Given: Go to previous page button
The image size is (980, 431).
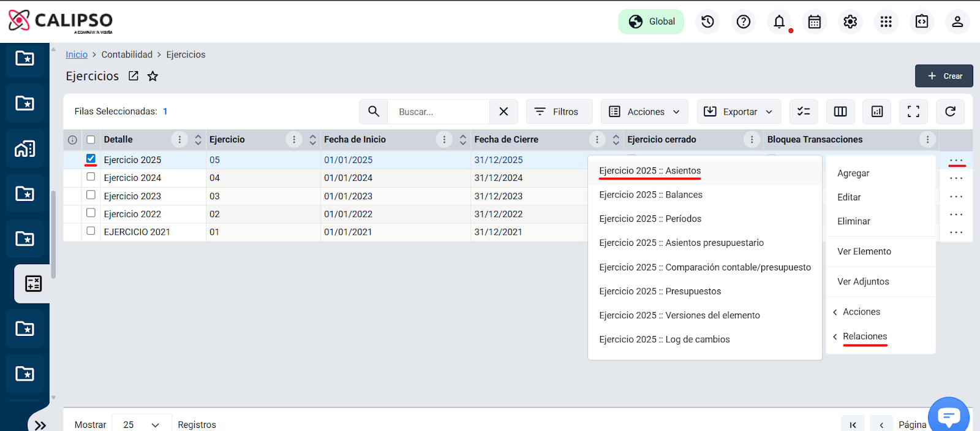Looking at the screenshot, I should pyautogui.click(x=881, y=424).
